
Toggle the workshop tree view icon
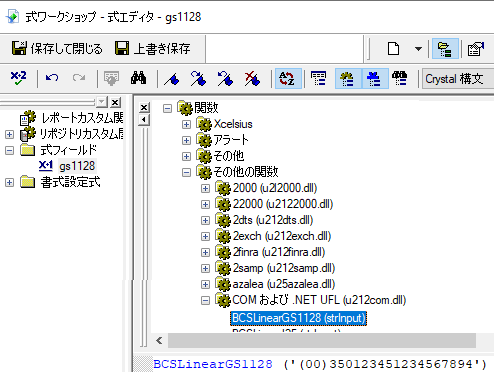point(445,49)
